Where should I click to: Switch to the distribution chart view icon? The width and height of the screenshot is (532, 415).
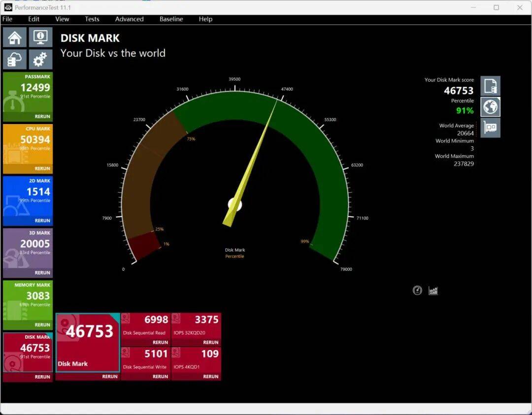click(433, 290)
